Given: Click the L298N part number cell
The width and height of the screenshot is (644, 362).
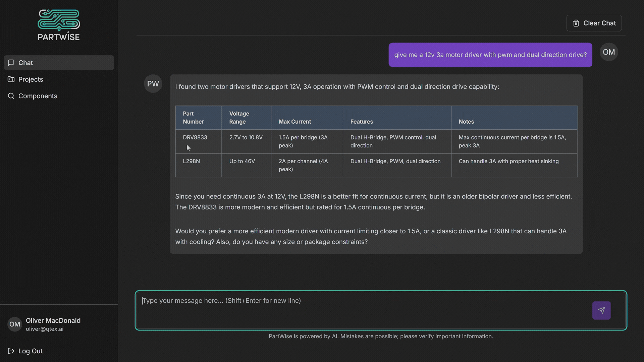Looking at the screenshot, I should pyautogui.click(x=198, y=165).
